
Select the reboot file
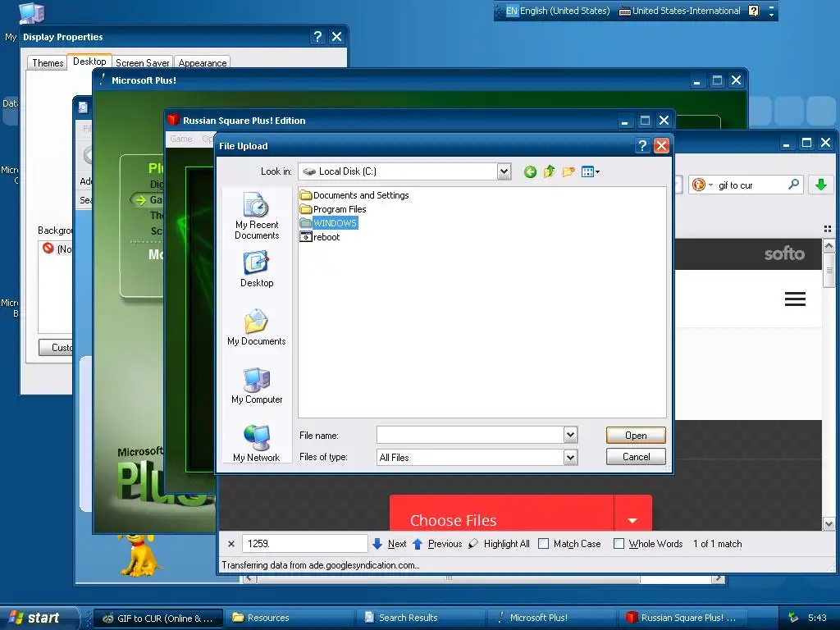pos(320,237)
